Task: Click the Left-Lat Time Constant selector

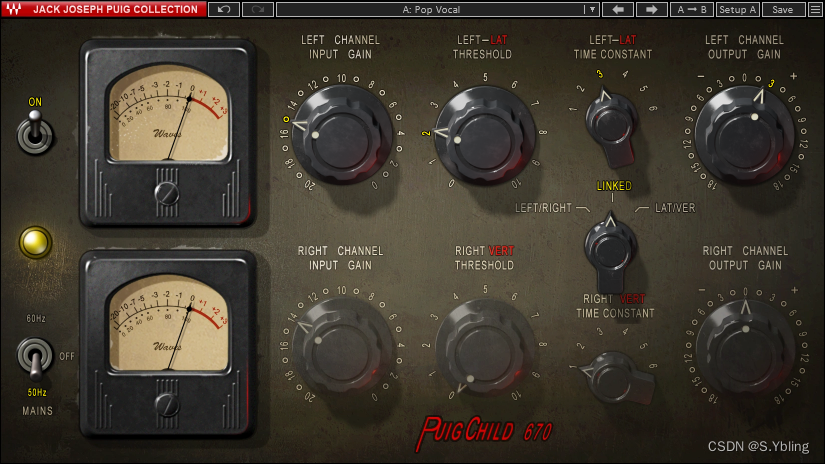Action: coord(611,126)
